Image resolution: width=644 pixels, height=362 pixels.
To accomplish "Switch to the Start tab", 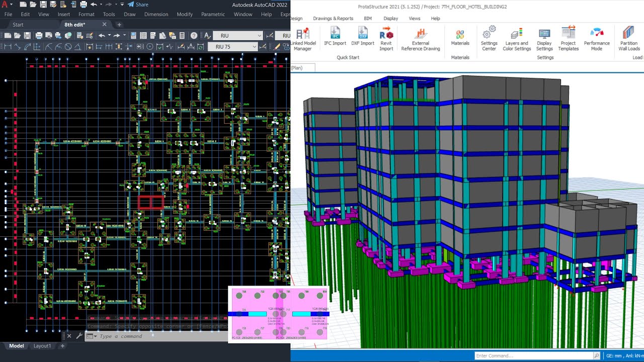I will 18,25.
